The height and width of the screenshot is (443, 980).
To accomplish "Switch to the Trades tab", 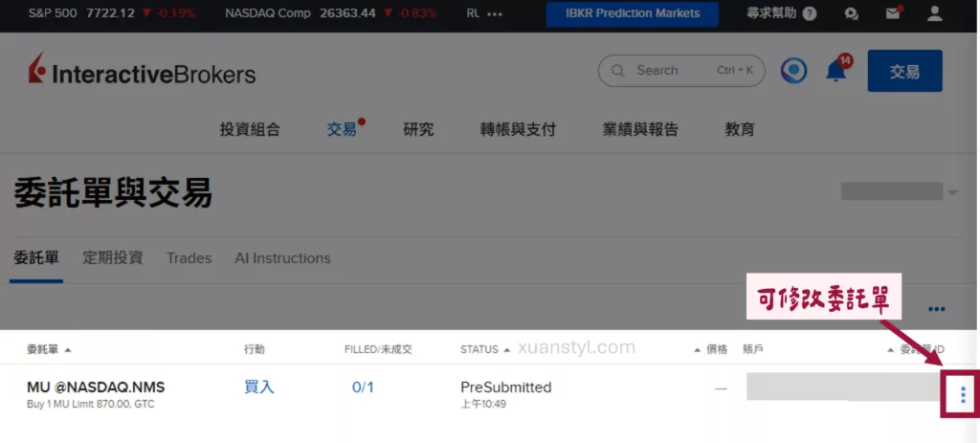I will tap(189, 258).
